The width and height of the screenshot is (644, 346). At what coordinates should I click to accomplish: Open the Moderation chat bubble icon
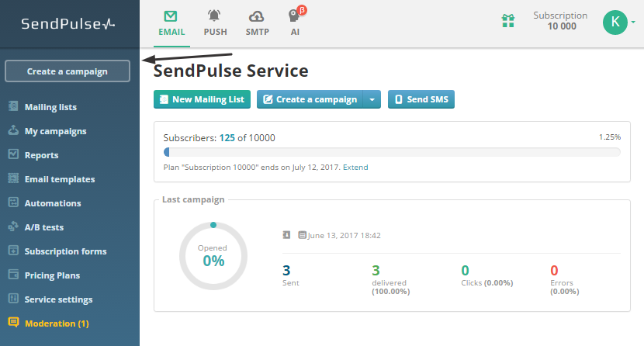13,323
